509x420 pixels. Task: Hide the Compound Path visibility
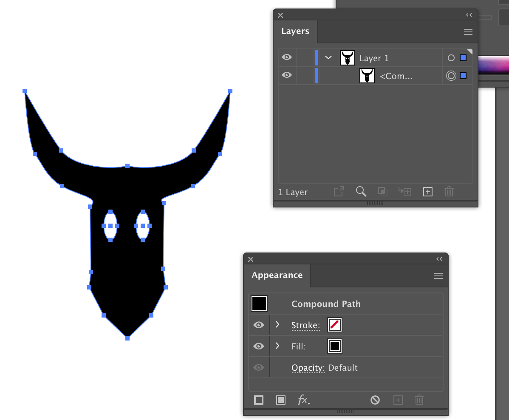point(287,76)
